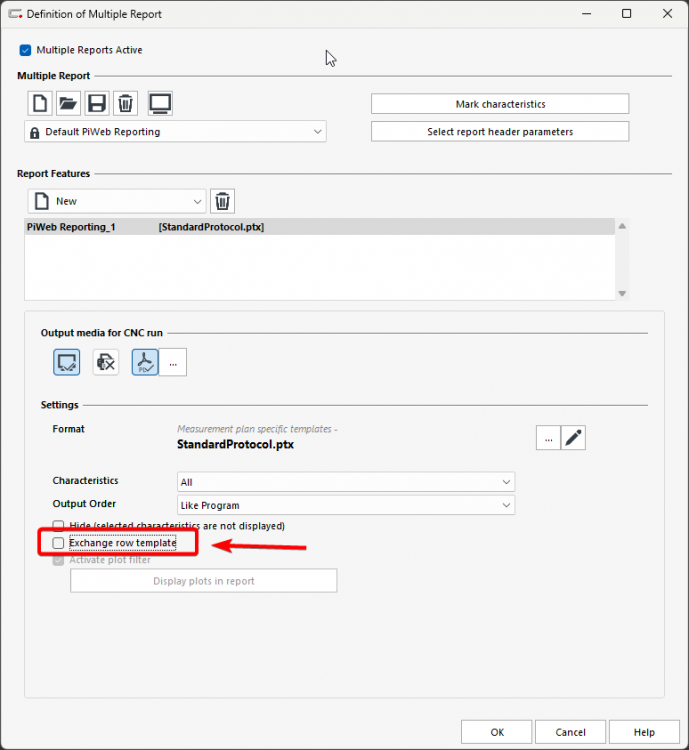Enable Exchange row template checkbox

pos(59,543)
